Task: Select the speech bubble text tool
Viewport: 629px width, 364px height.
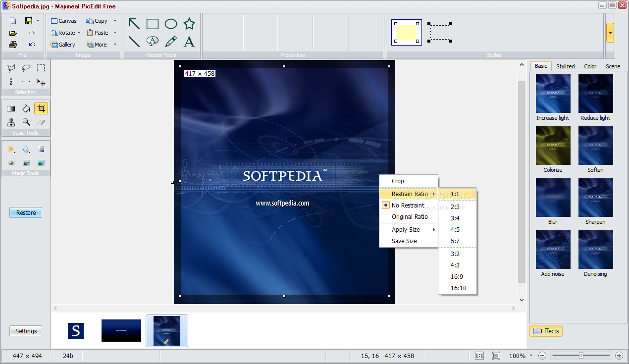Action: [x=153, y=41]
